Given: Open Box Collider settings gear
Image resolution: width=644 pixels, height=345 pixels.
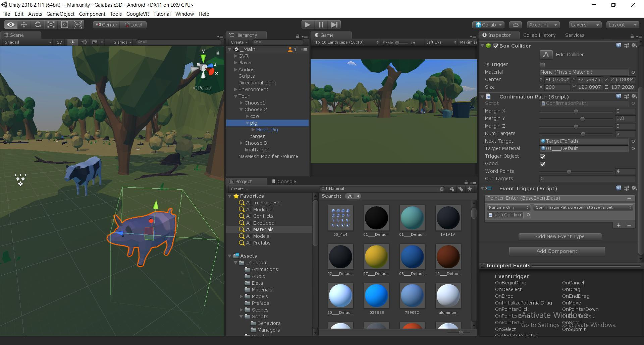Looking at the screenshot, I should pos(634,46).
